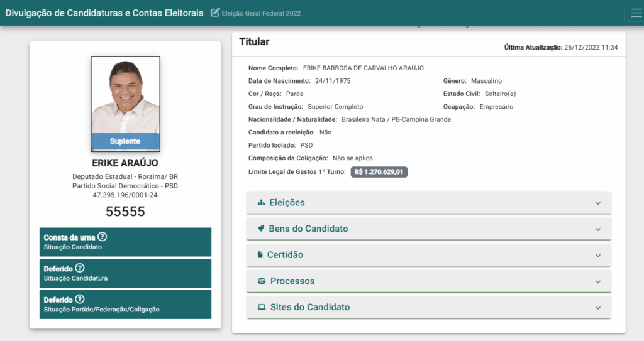Click the laptop icon by Sites do Candidato
Image resolution: width=644 pixels, height=341 pixels.
262,307
